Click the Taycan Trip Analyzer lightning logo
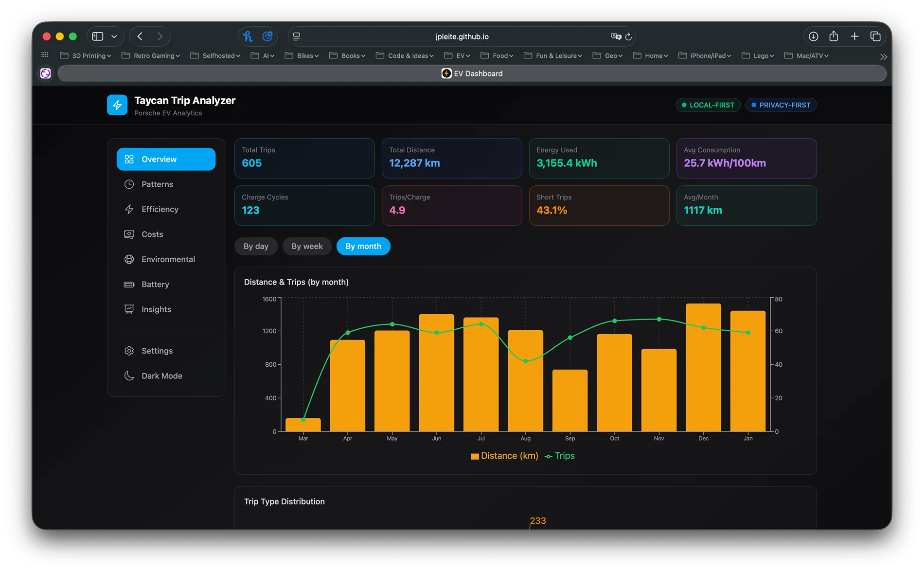 click(117, 105)
